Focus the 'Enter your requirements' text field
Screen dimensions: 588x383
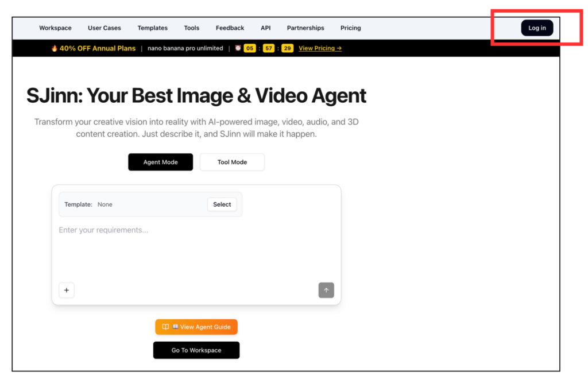pos(195,247)
